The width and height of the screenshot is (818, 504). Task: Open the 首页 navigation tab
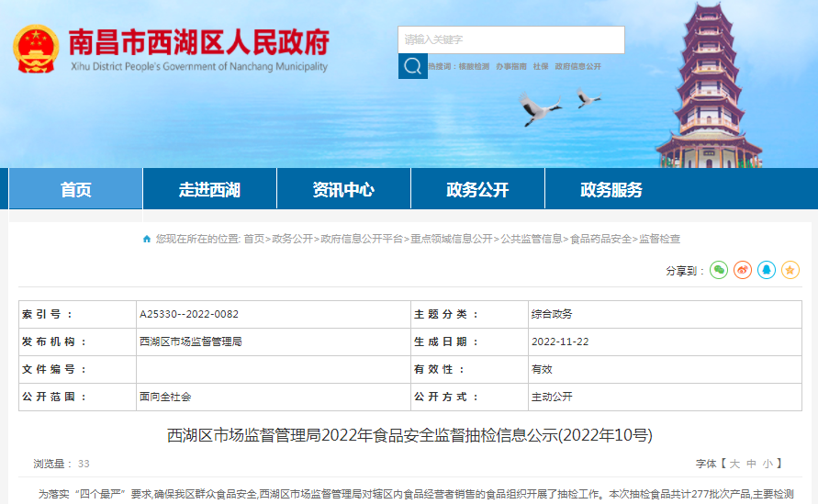point(75,190)
